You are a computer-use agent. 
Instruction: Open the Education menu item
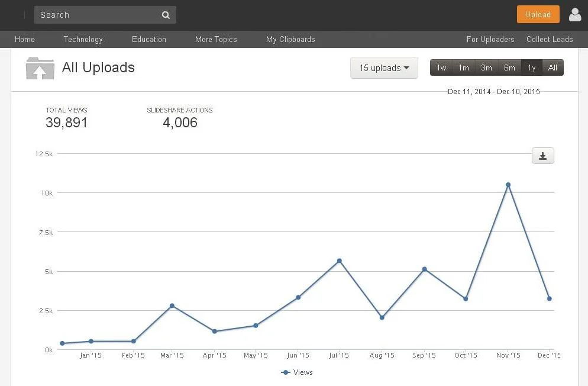click(x=149, y=40)
